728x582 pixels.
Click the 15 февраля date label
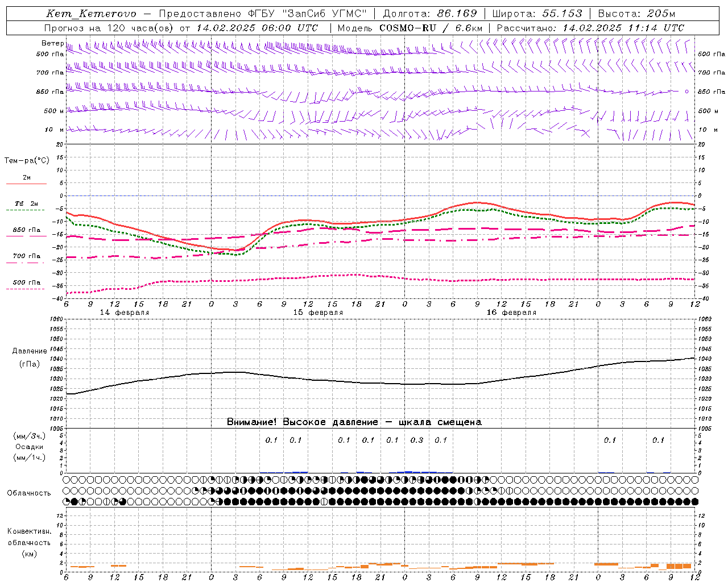(x=318, y=313)
